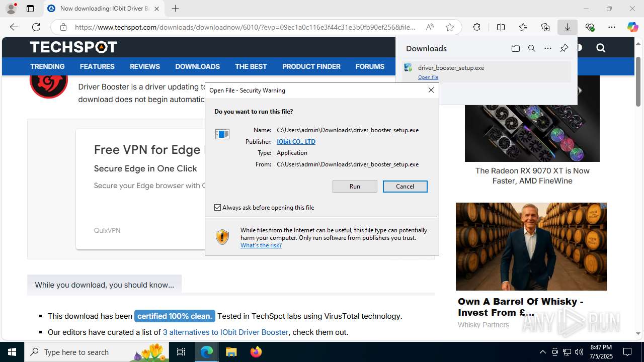Viewport: 644px width, 362px height.
Task: Open the PRODUCT FINDER menu item
Action: (x=311, y=66)
